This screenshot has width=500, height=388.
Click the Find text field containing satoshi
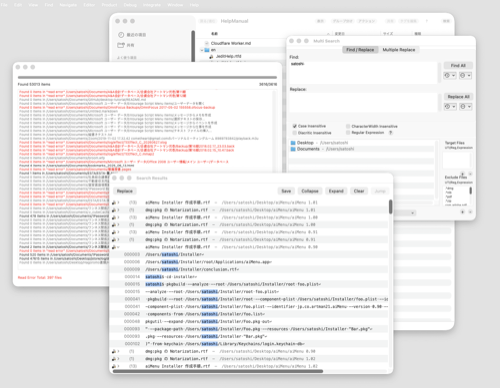pyautogui.click(x=363, y=72)
